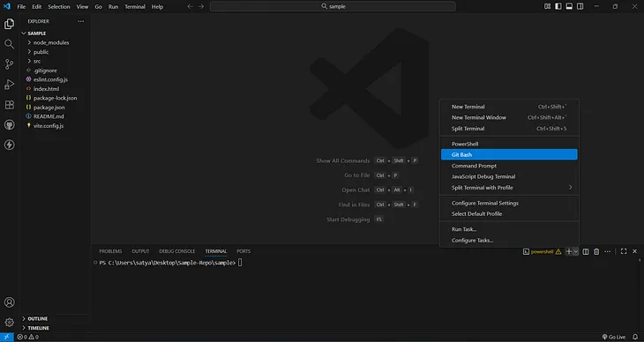Open Accounts menu in activity bar

(9, 302)
